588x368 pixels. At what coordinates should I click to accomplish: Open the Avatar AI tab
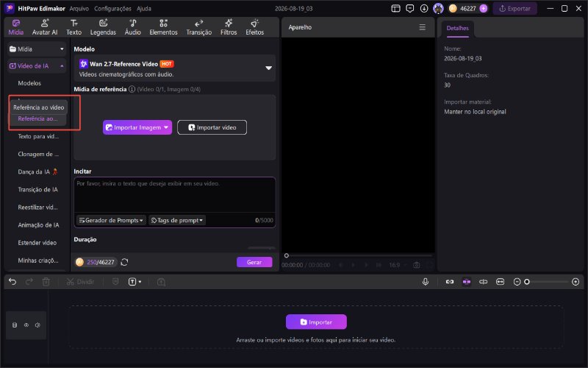(x=45, y=27)
